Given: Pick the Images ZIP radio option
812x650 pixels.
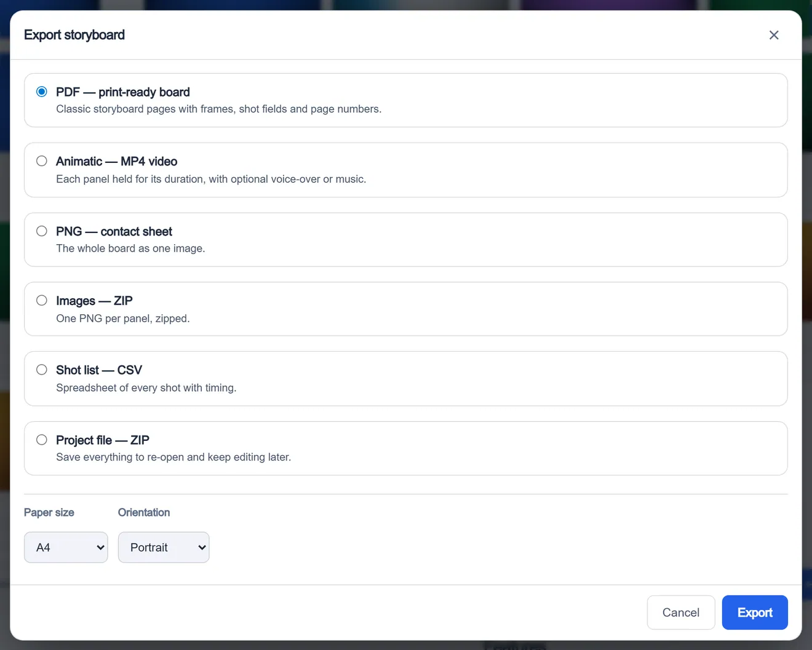Looking at the screenshot, I should click(x=42, y=301).
